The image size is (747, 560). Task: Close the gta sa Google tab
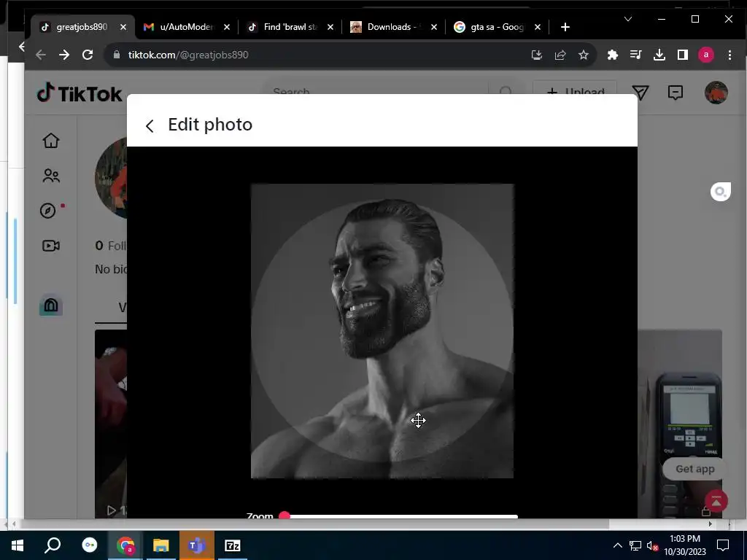(538, 27)
